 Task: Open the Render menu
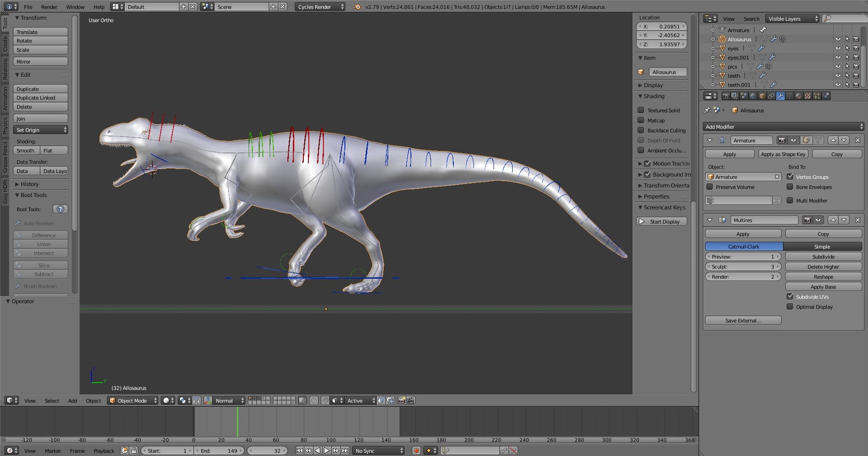point(49,7)
